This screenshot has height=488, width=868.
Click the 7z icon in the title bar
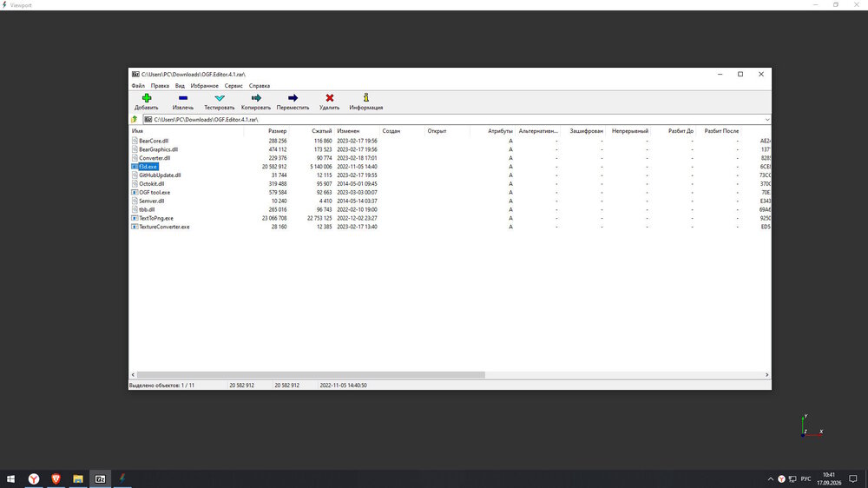tap(135, 74)
